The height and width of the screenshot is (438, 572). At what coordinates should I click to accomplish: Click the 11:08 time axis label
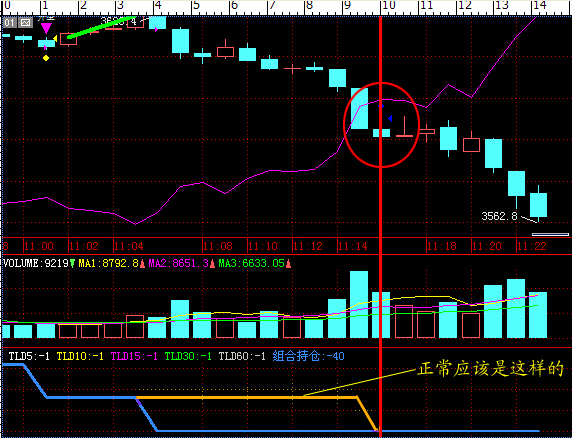tap(218, 247)
